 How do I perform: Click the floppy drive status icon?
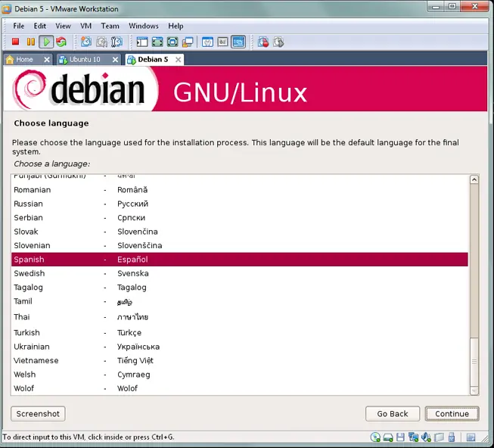click(400, 437)
